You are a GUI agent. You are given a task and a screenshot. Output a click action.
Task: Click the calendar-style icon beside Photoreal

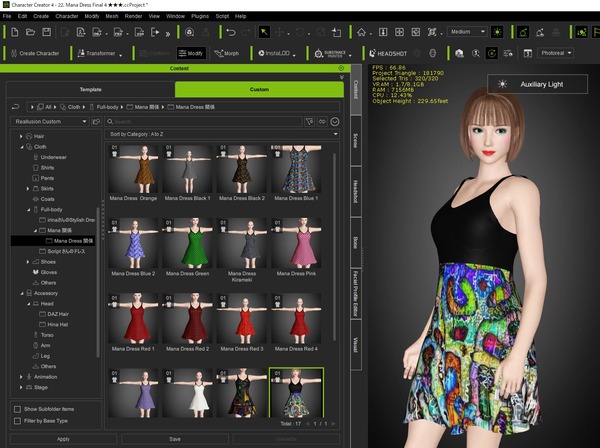click(528, 53)
